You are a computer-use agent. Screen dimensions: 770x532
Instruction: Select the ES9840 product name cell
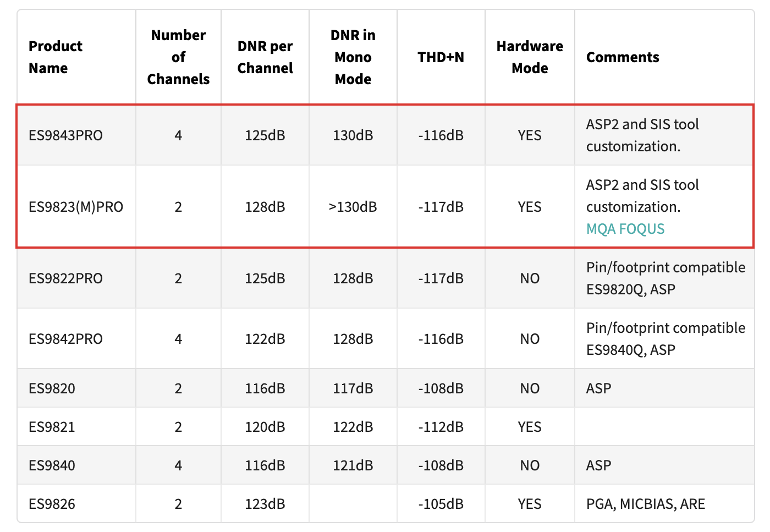[52, 465]
